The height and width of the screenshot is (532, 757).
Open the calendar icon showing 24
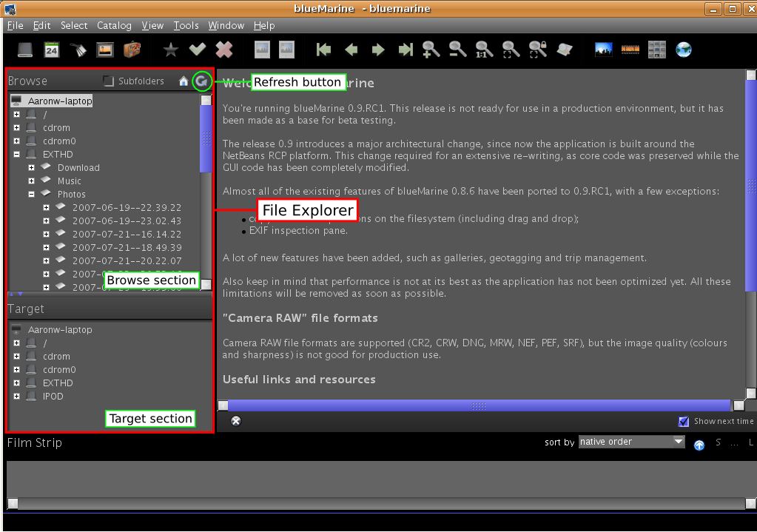tap(52, 50)
